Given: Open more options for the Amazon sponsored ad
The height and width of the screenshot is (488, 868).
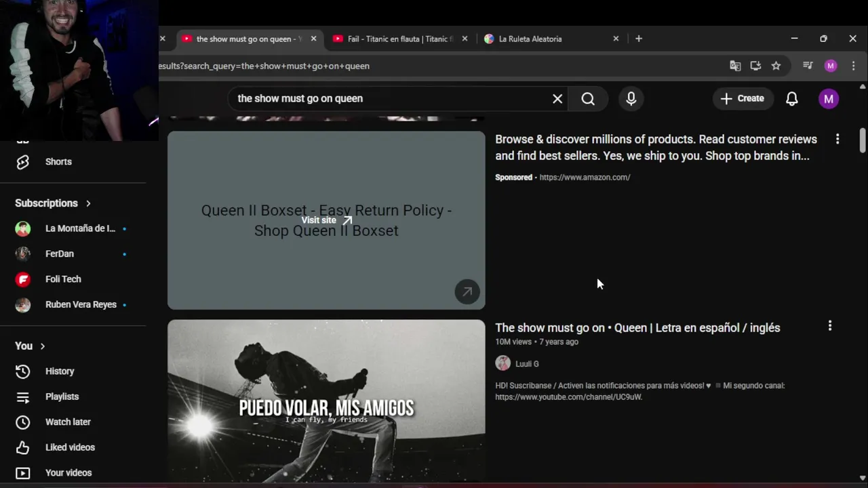Looking at the screenshot, I should (x=837, y=139).
